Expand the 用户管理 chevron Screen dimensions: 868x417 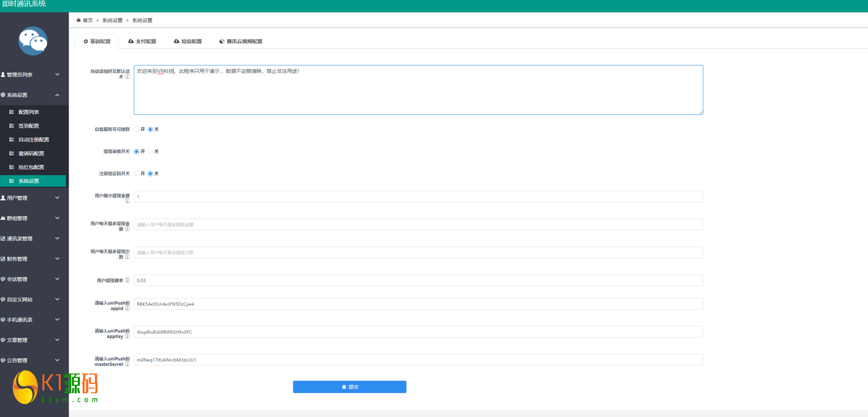(x=57, y=198)
